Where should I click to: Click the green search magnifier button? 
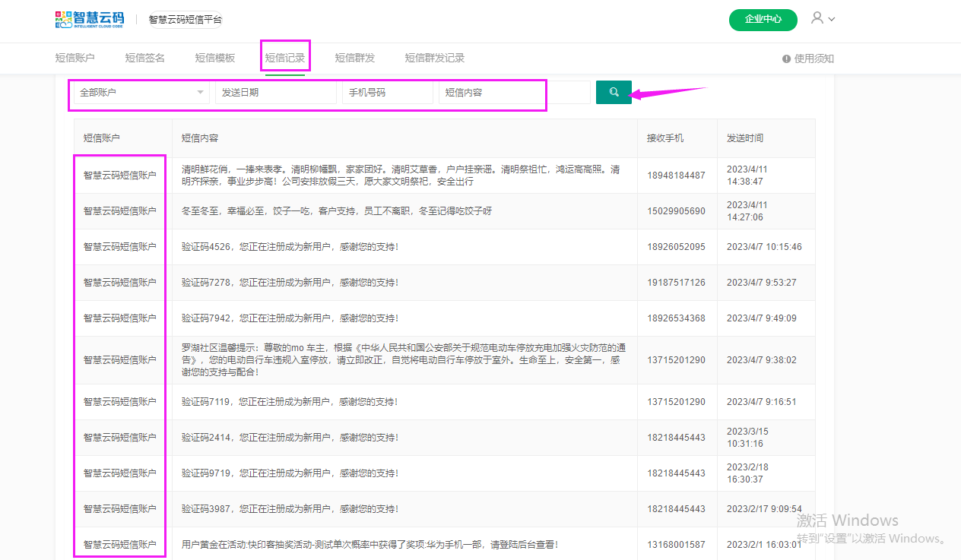click(614, 93)
